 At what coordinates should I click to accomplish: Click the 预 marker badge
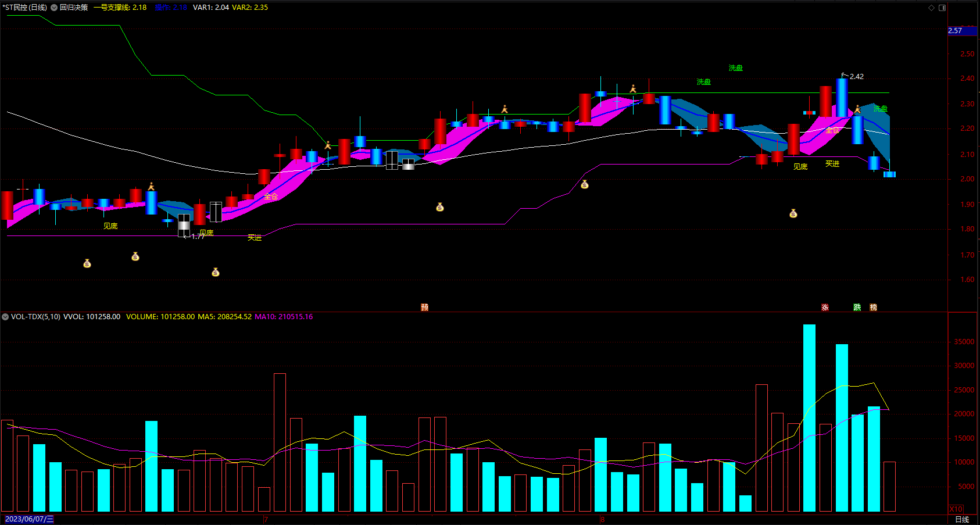point(425,307)
